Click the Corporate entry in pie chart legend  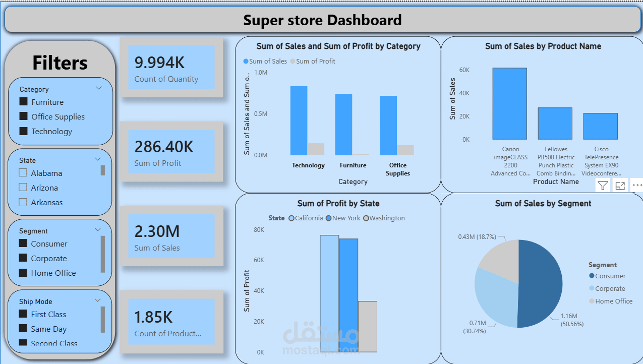(610, 288)
